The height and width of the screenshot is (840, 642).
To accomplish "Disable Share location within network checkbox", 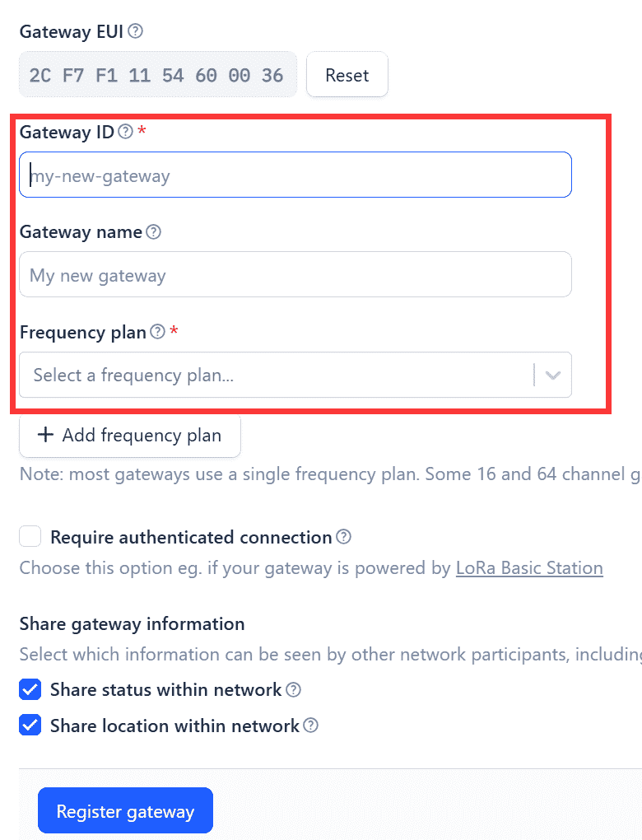I will pos(30,726).
